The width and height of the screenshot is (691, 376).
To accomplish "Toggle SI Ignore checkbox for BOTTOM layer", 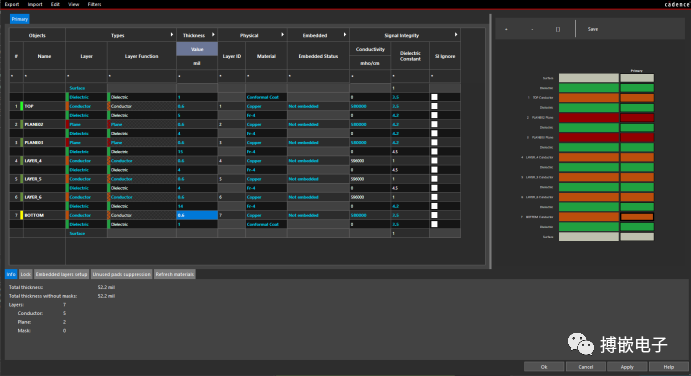I will coord(434,215).
